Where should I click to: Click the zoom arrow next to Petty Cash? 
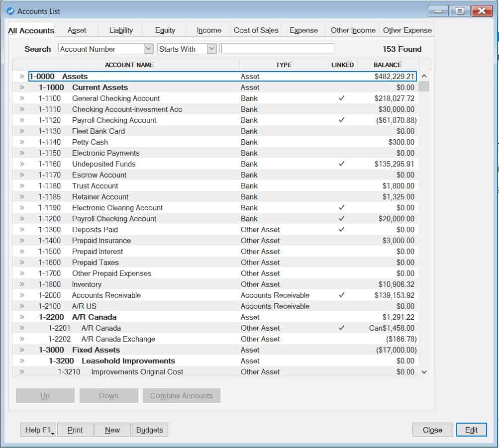[21, 142]
